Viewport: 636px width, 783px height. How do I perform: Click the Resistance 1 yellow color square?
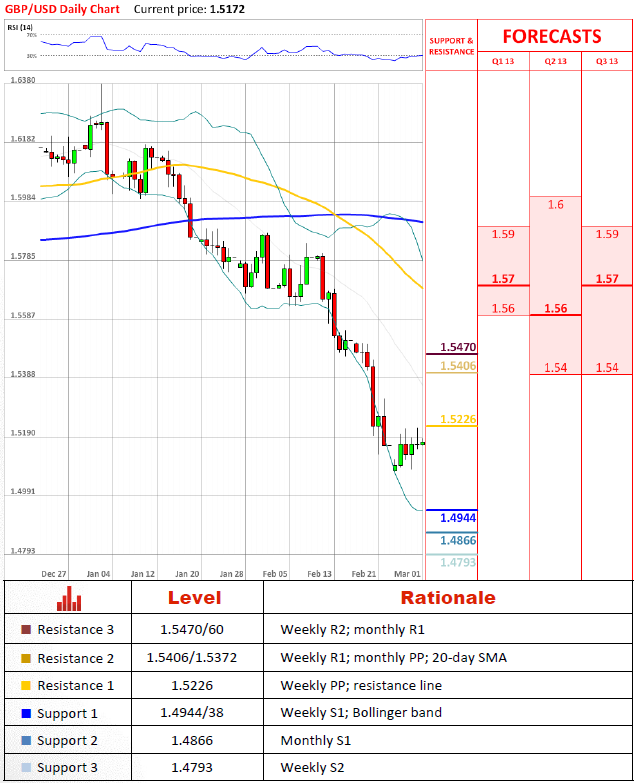tap(26, 685)
